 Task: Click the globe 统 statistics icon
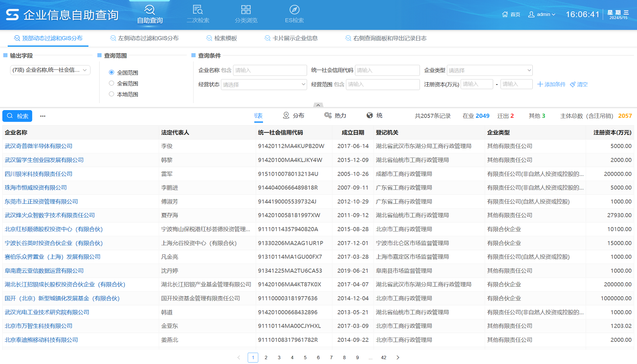pyautogui.click(x=369, y=116)
